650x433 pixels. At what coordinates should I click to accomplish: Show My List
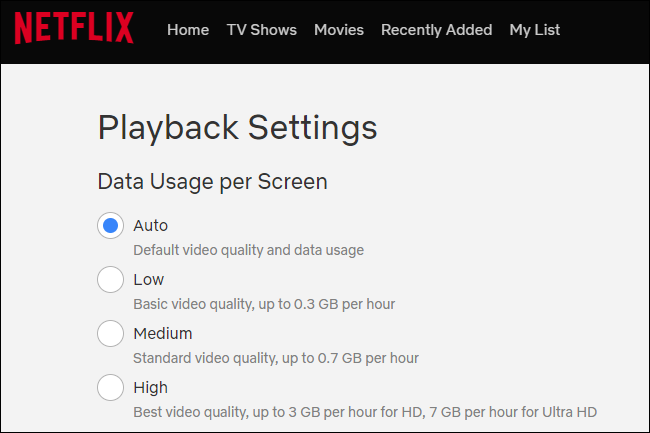click(x=534, y=30)
